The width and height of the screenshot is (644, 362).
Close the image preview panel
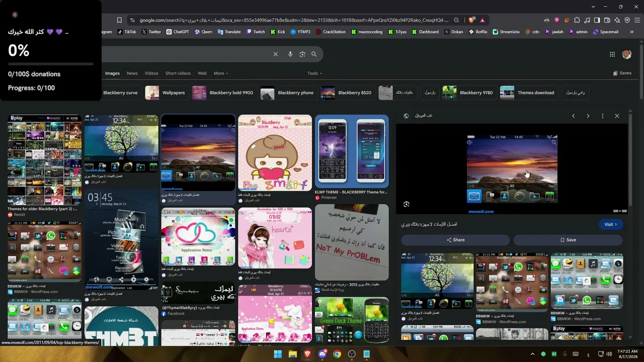(617, 116)
